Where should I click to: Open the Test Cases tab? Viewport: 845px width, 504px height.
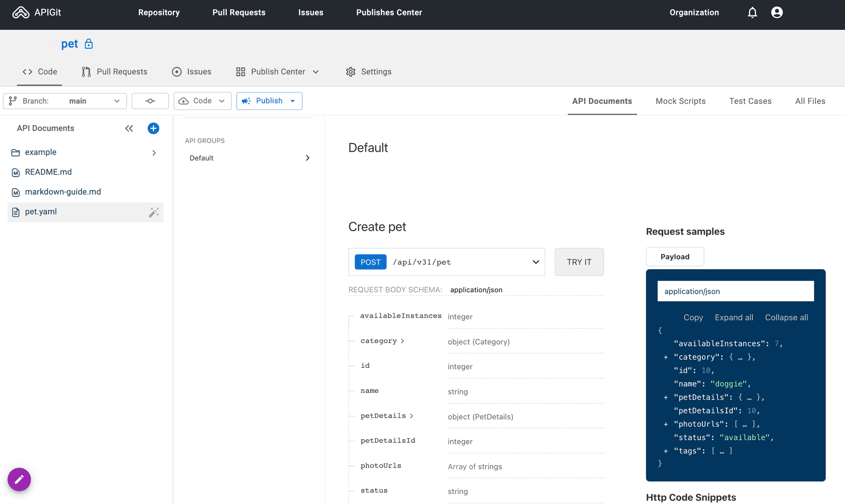(x=750, y=101)
